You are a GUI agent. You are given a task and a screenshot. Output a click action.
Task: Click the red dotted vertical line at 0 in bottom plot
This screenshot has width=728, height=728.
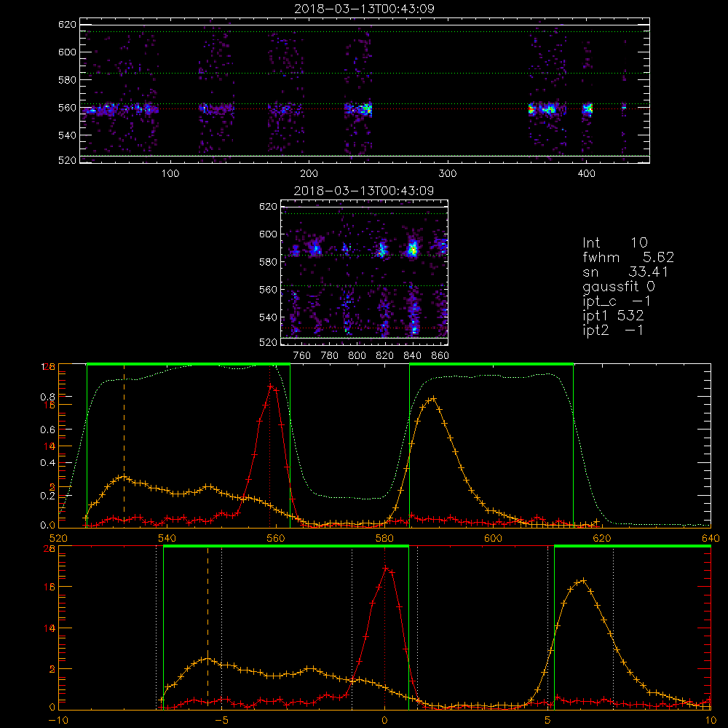click(x=384, y=628)
